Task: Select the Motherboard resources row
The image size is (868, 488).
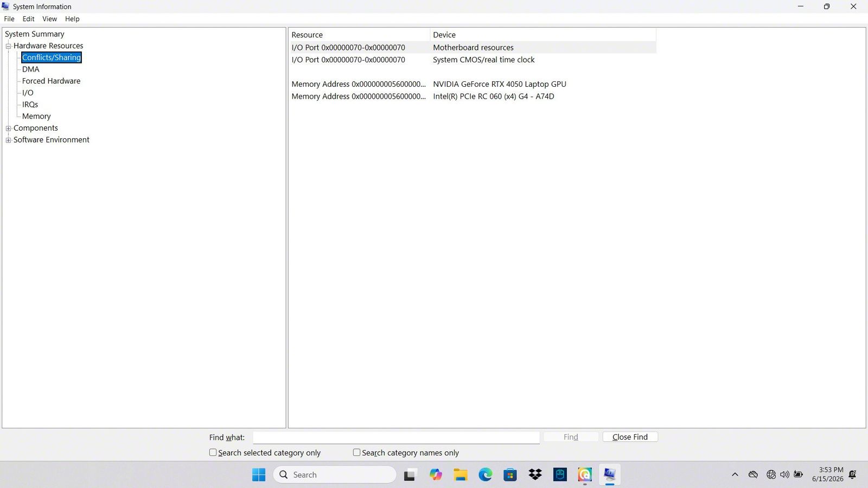Action: (x=473, y=48)
